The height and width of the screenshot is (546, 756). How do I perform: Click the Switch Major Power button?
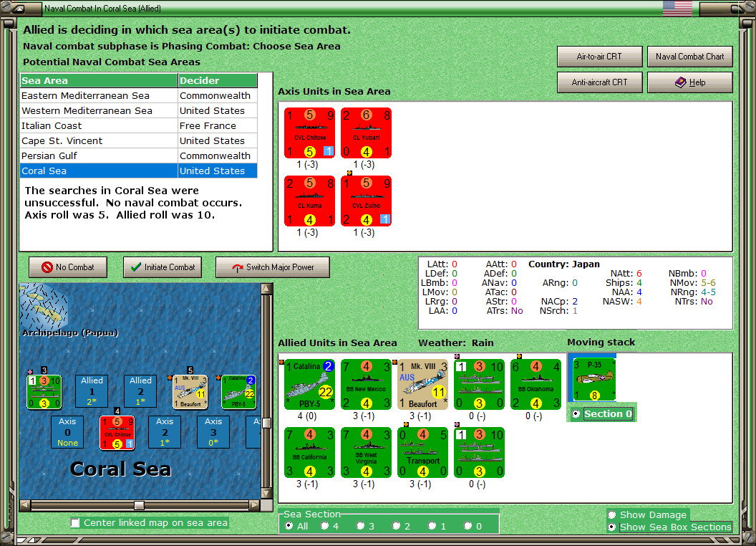(273, 267)
